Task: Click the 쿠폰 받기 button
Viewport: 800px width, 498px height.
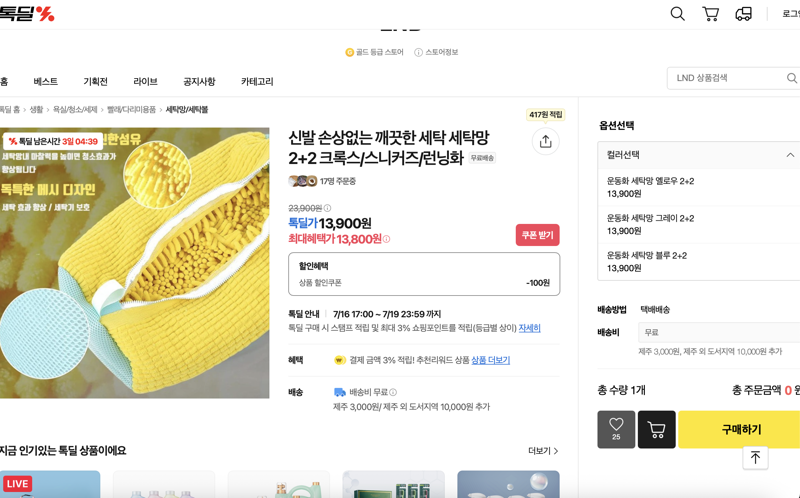Action: (537, 235)
